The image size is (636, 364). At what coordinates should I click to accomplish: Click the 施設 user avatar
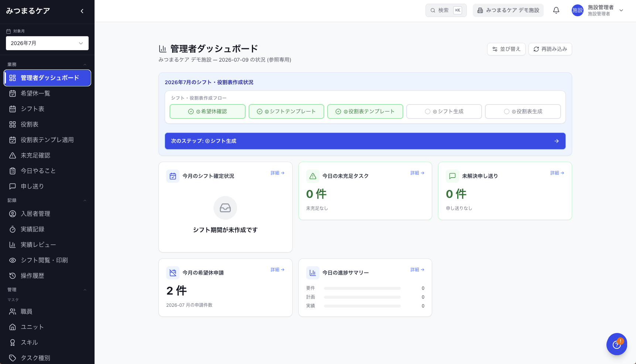click(578, 10)
